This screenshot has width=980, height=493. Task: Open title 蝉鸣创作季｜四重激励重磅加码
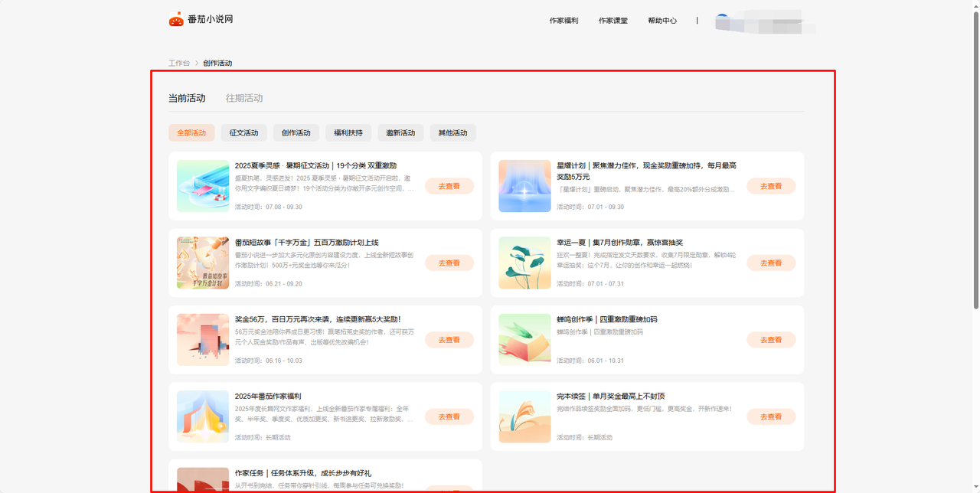[606, 319]
